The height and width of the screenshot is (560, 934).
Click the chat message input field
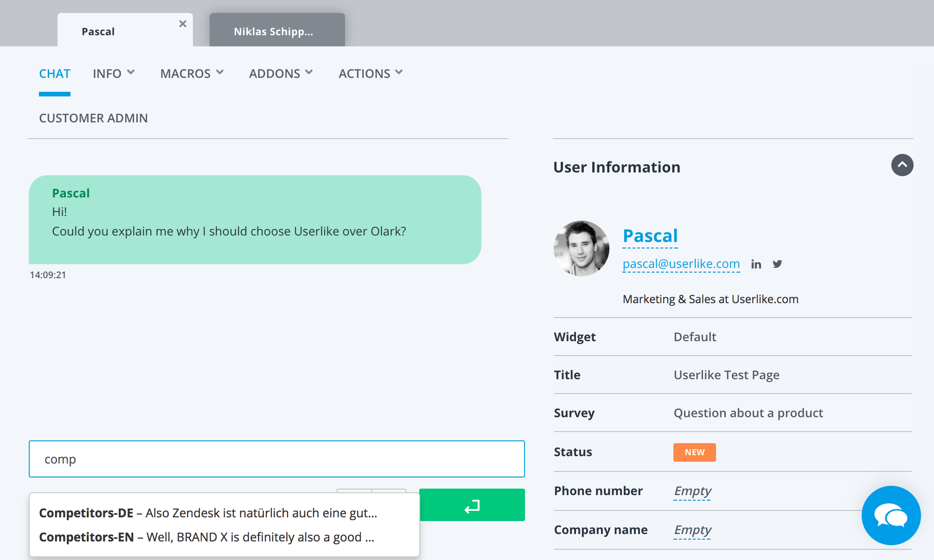point(276,459)
